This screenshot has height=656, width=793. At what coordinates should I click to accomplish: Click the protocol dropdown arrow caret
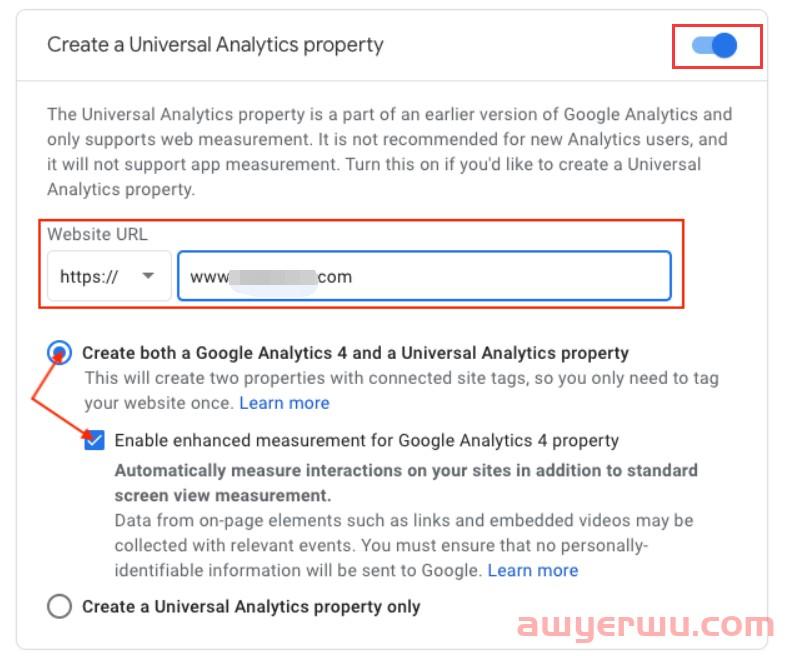(x=148, y=277)
